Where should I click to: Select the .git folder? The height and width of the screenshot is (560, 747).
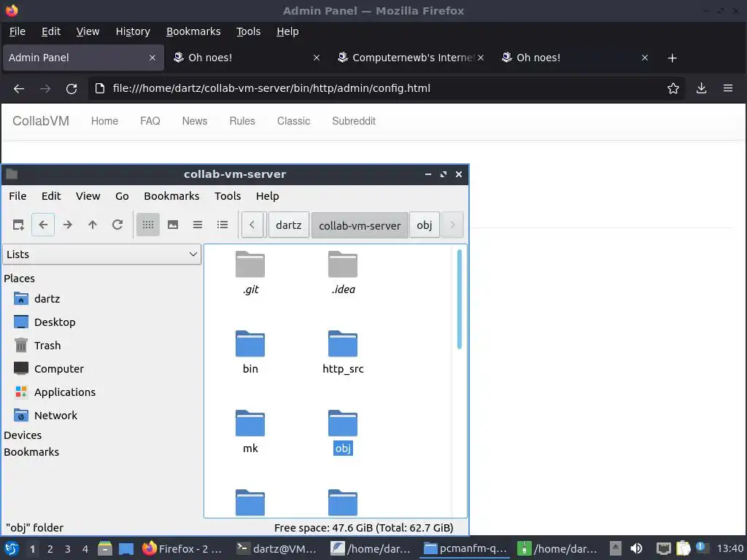[x=250, y=273]
